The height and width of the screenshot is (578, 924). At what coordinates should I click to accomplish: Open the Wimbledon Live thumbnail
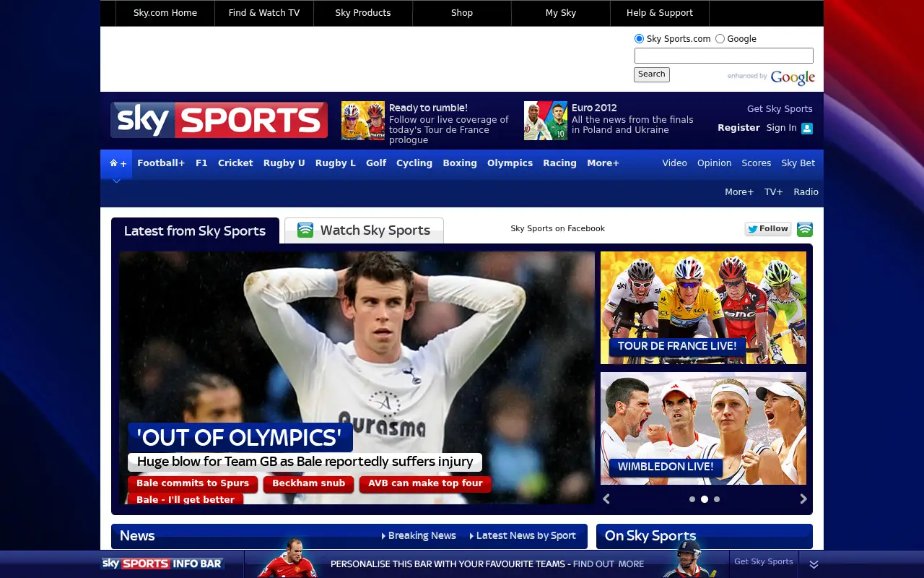pyautogui.click(x=703, y=428)
